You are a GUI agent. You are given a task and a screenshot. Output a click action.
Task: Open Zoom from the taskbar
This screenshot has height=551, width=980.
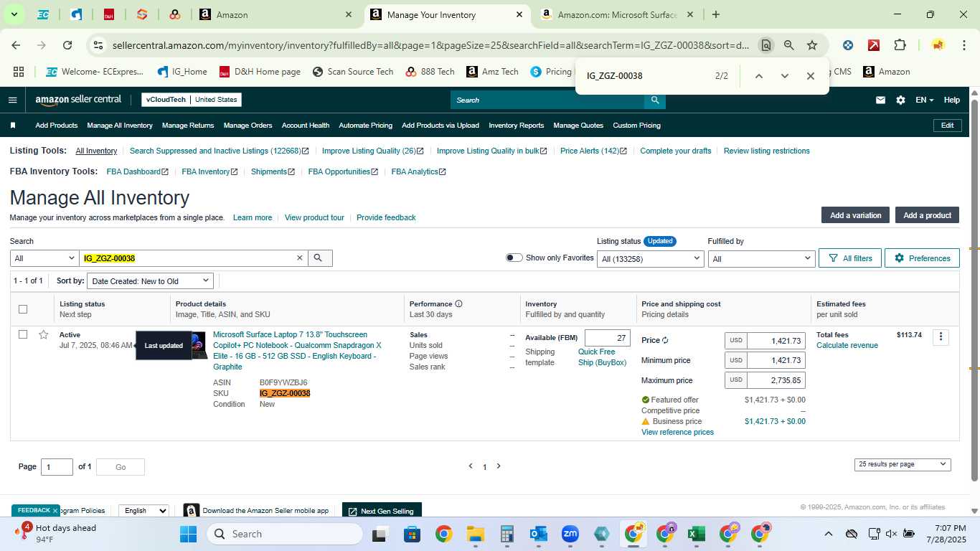click(570, 534)
